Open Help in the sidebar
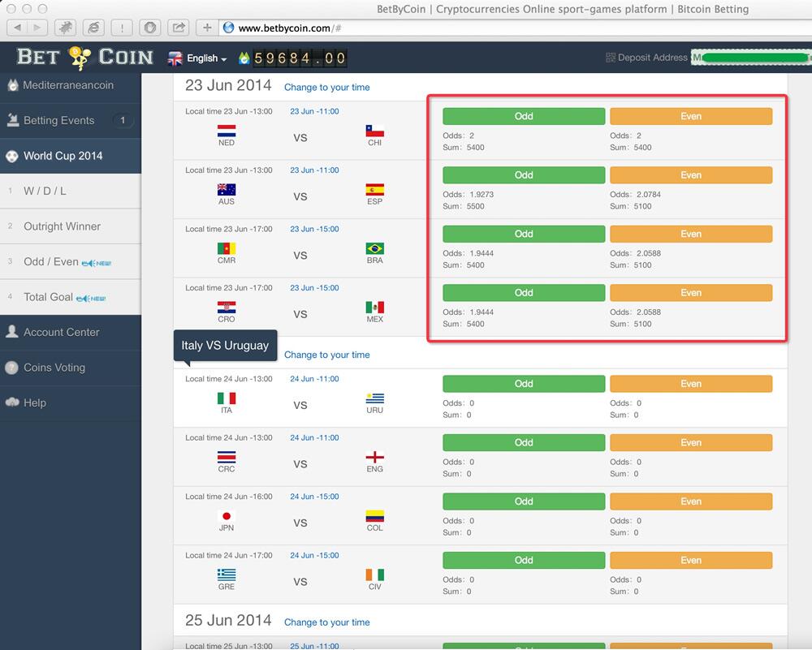Image resolution: width=812 pixels, height=650 pixels. 71,402
